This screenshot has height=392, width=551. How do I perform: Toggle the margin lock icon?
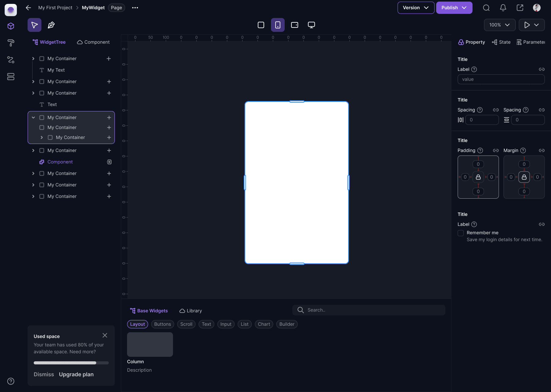[524, 177]
